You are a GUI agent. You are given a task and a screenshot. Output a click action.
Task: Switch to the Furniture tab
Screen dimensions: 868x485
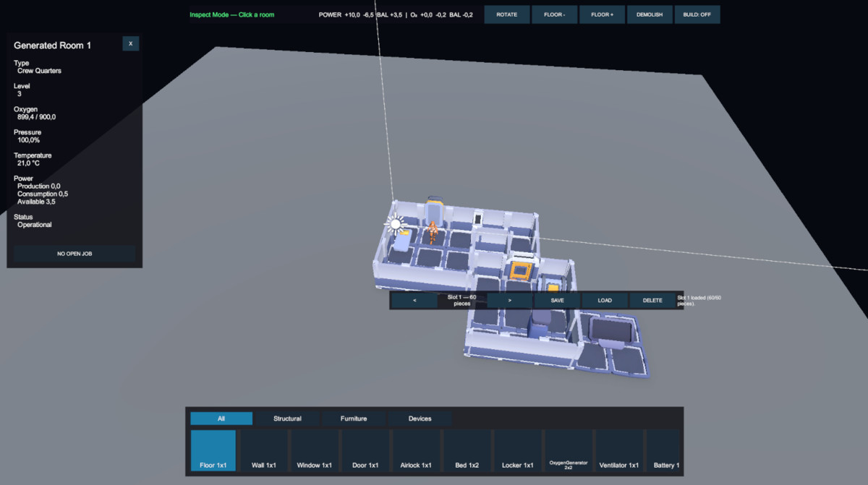click(353, 419)
